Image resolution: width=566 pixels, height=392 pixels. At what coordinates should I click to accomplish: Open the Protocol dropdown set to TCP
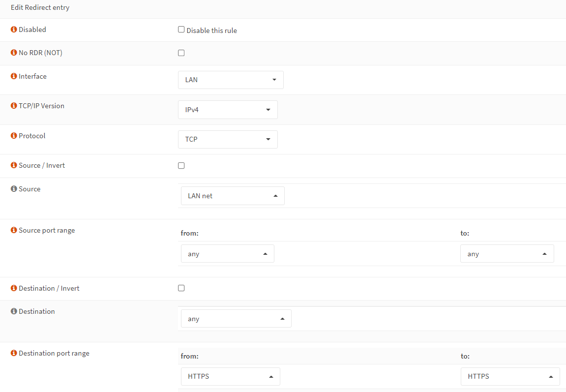(x=228, y=139)
